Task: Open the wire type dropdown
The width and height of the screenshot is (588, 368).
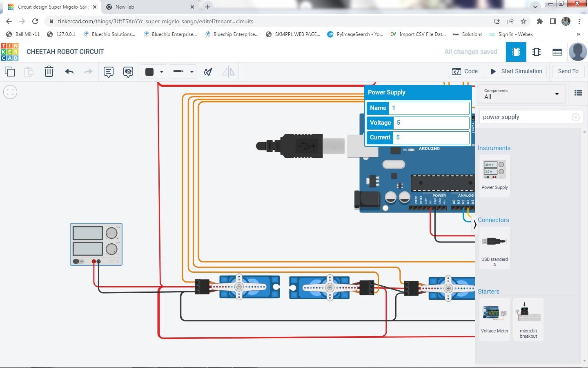Action: point(183,72)
